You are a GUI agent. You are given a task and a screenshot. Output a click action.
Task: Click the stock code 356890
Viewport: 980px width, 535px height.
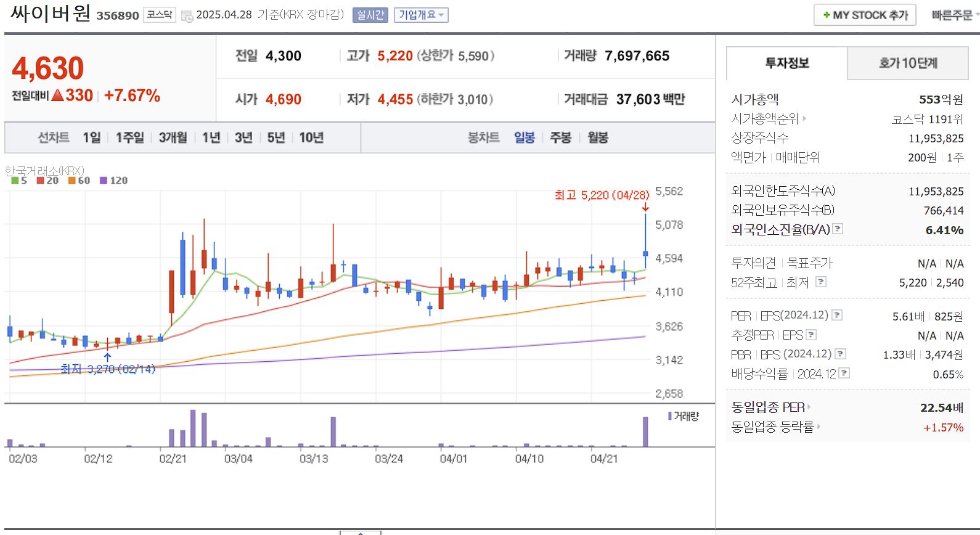point(118,15)
